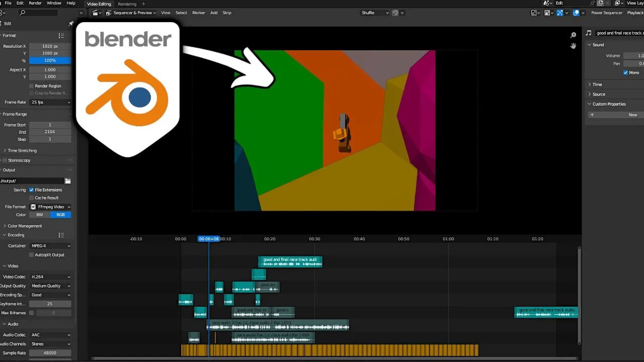Image resolution: width=644 pixels, height=362 pixels.
Task: Click the add workspace plus icon
Action: coord(143,4)
